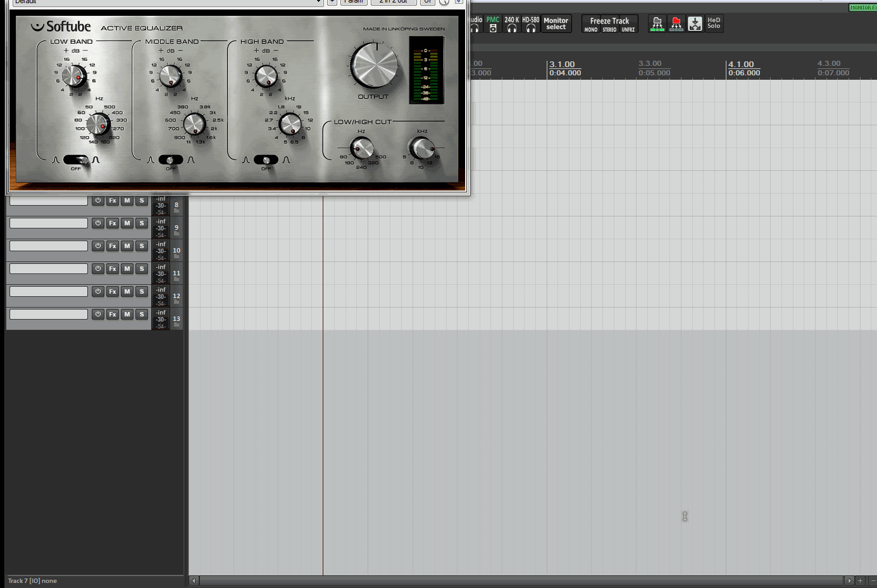Click the track 11 name field
Screen dimensions: 877x588
(x=49, y=269)
